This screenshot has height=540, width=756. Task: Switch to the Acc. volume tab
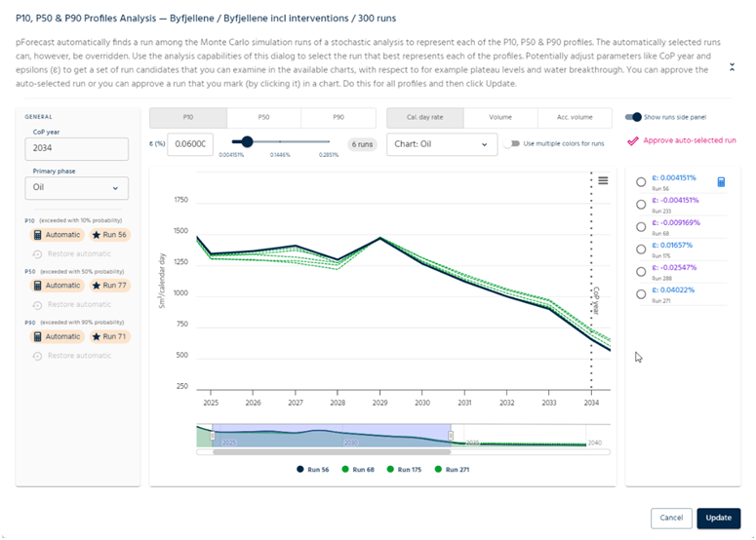(x=574, y=117)
